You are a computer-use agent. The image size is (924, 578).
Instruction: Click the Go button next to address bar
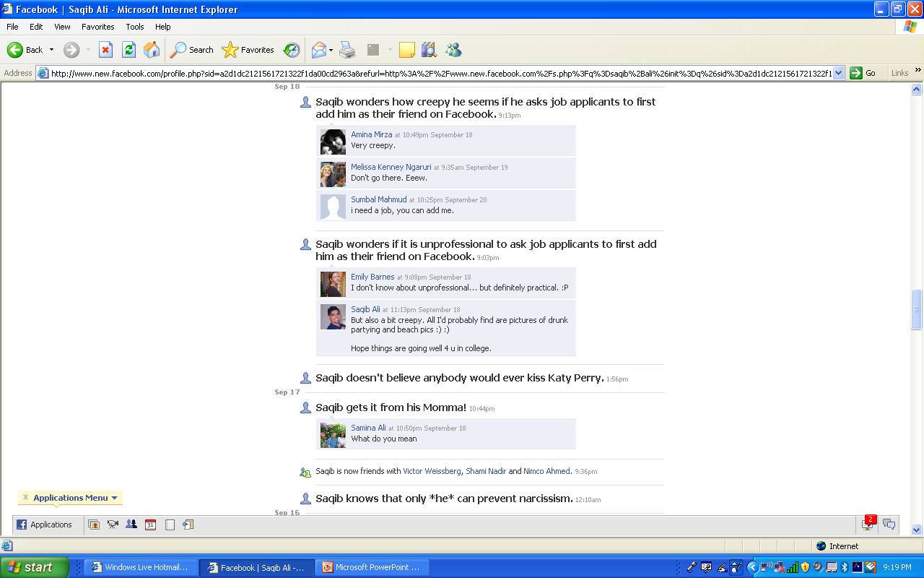(x=863, y=73)
